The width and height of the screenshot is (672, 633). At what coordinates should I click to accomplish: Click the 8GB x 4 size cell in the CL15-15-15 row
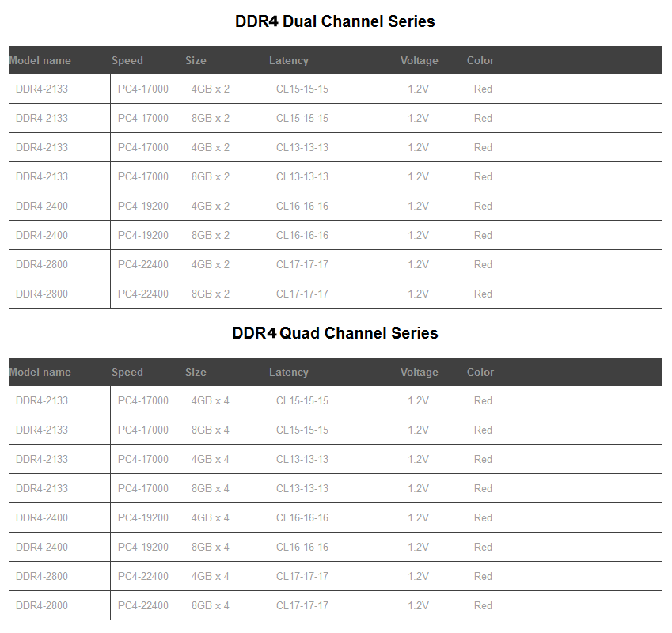click(x=211, y=430)
